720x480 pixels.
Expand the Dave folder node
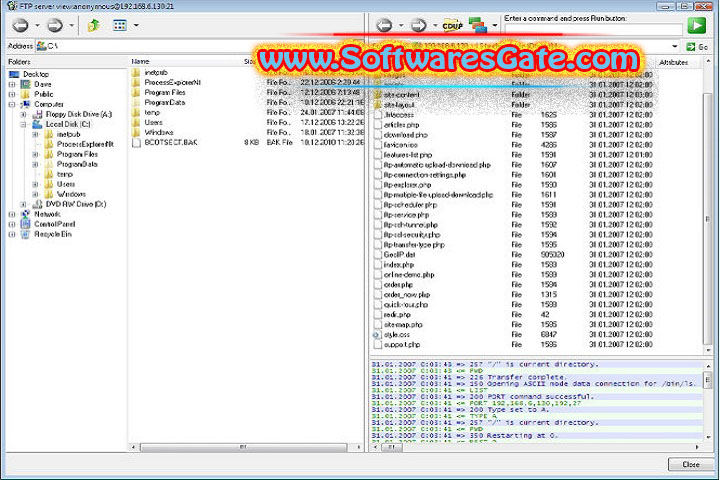pos(12,85)
